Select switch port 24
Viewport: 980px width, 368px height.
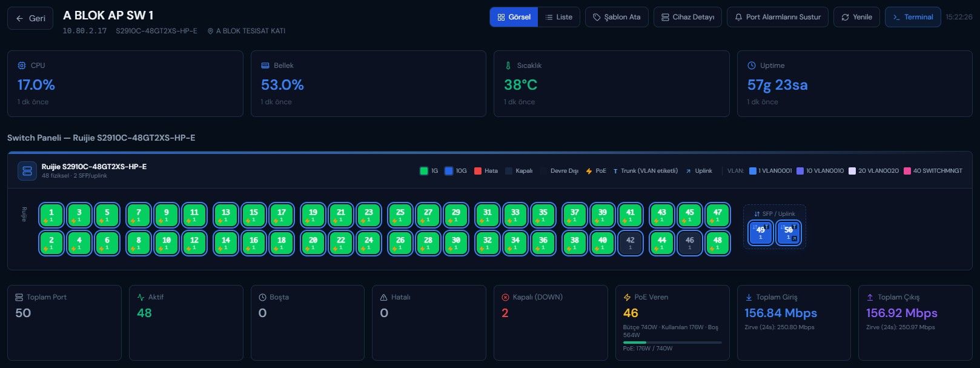(x=369, y=243)
